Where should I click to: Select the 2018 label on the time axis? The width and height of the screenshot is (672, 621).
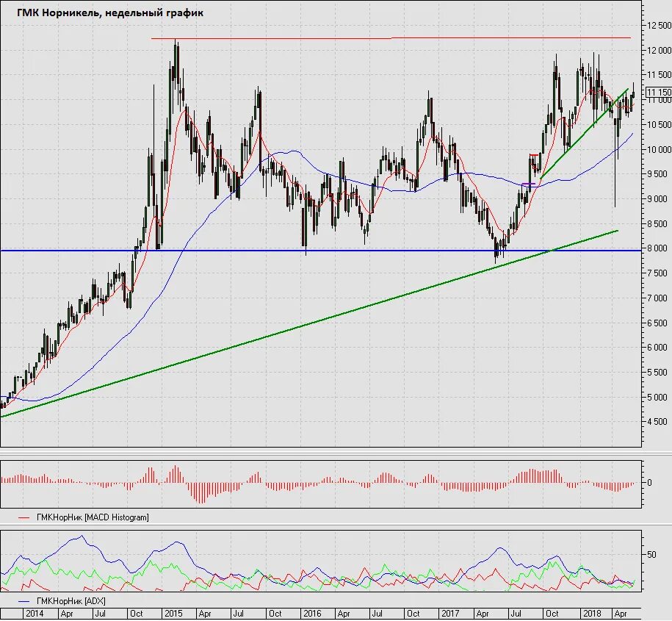(592, 614)
